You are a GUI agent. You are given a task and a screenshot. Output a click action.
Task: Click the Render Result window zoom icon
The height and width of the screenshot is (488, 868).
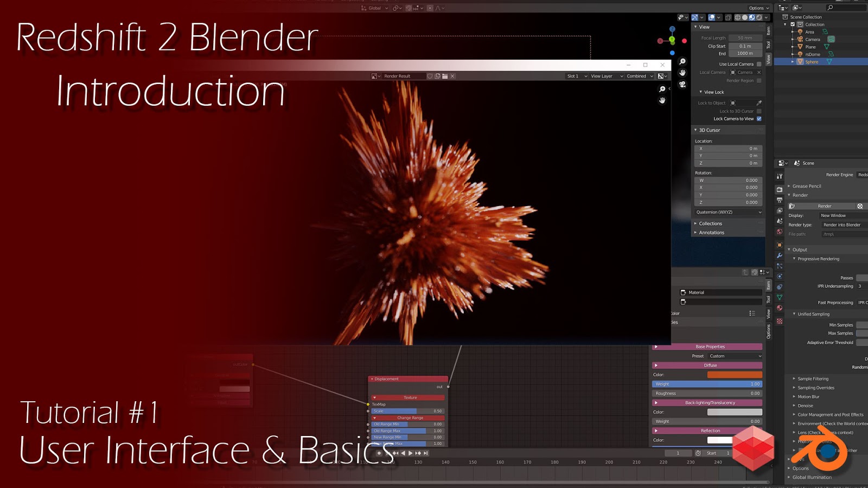click(662, 89)
